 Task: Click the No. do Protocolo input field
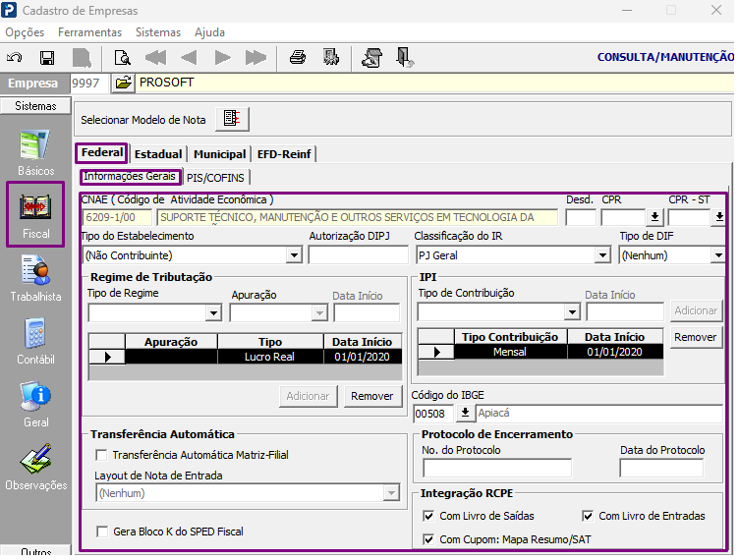497,469
